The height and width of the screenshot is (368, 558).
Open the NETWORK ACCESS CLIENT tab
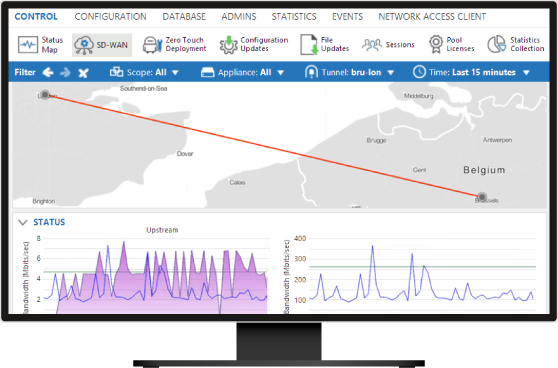click(432, 17)
